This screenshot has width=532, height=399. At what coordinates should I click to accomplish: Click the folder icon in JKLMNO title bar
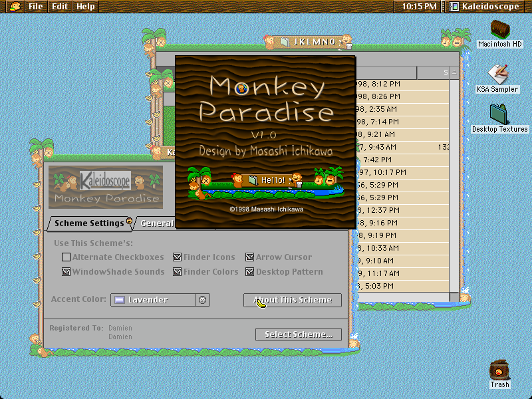(x=285, y=42)
